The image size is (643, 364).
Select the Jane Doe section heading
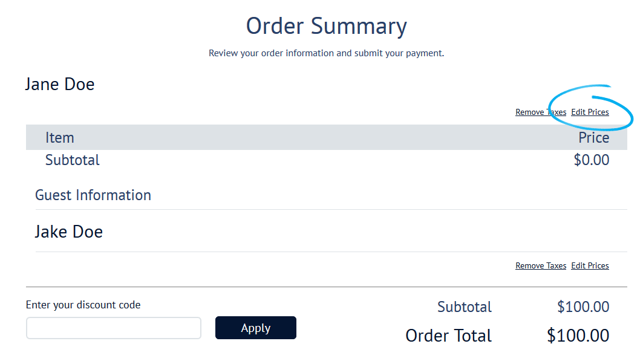coord(59,84)
